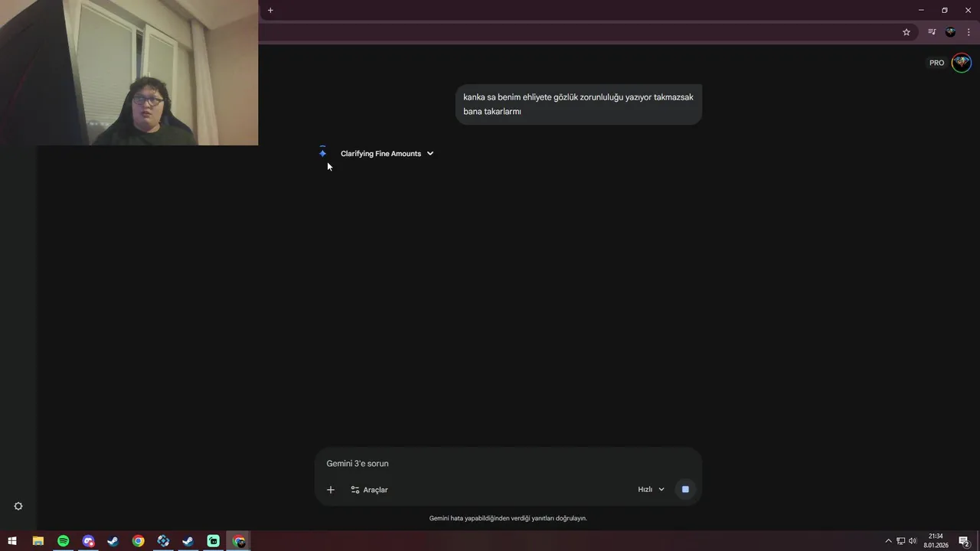The width and height of the screenshot is (980, 551).
Task: Switch to the active Chrome profile window
Action: [239, 541]
